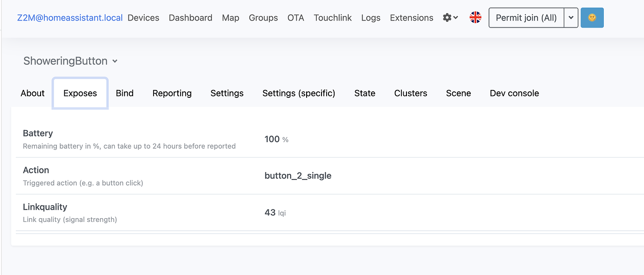Open the network Map
Image resolution: width=644 pixels, height=275 pixels.
click(x=230, y=17)
